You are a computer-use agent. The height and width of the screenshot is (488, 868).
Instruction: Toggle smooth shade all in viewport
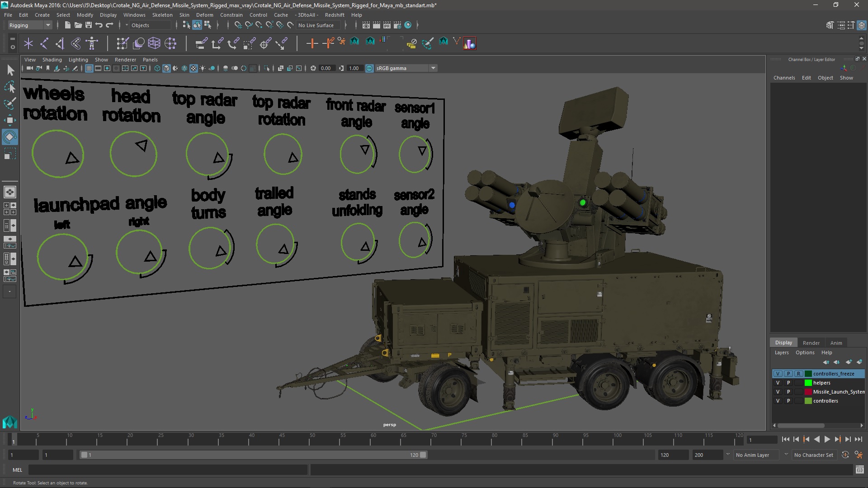tap(166, 68)
